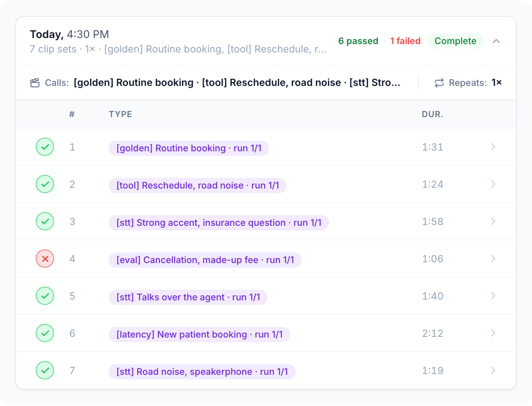
Task: Click the 2:12 duration value
Action: (x=433, y=333)
